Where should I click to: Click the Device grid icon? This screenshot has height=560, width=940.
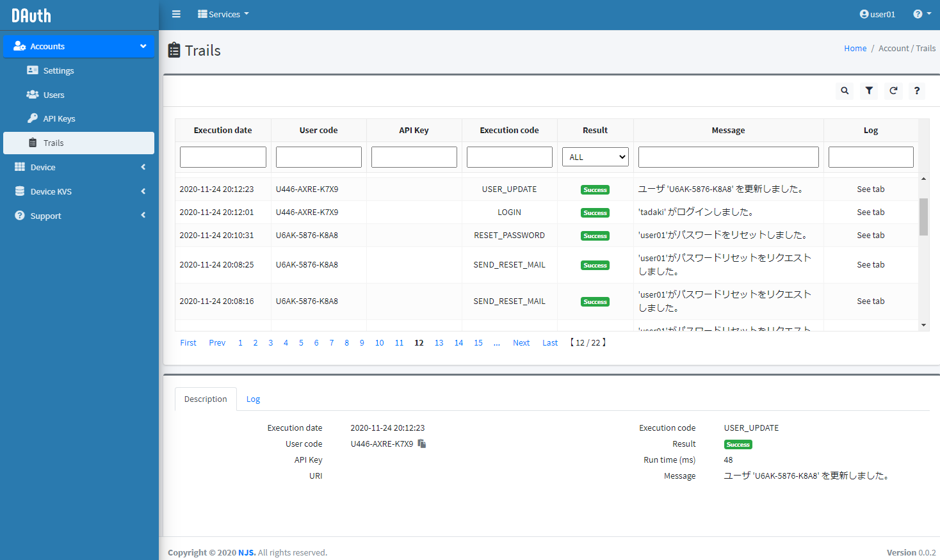coord(20,167)
